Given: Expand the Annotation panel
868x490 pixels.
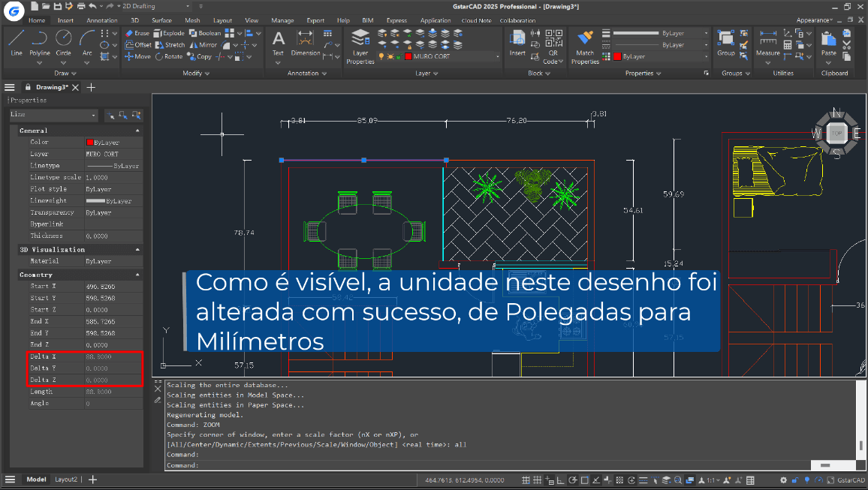Looking at the screenshot, I should click(x=306, y=73).
